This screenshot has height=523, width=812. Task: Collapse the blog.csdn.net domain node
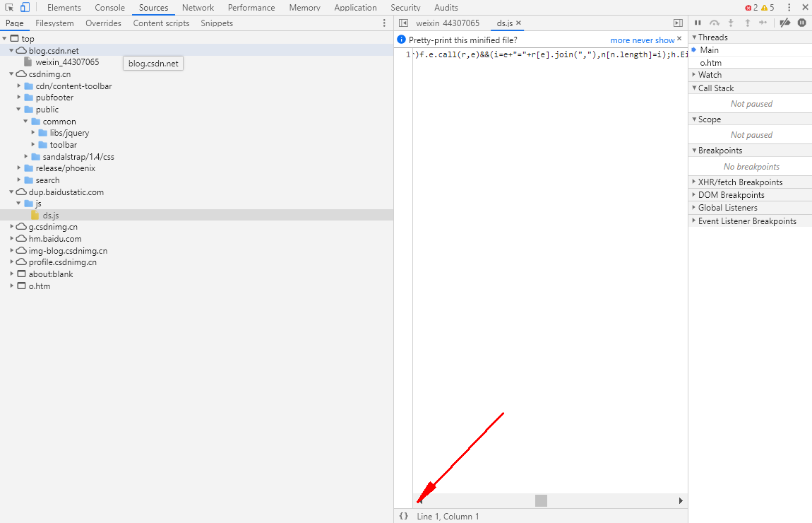[11, 50]
